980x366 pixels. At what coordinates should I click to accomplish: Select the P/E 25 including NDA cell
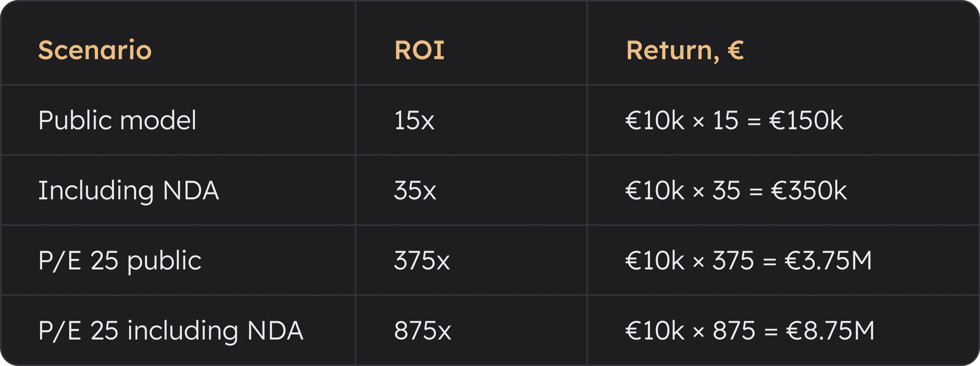click(170, 330)
